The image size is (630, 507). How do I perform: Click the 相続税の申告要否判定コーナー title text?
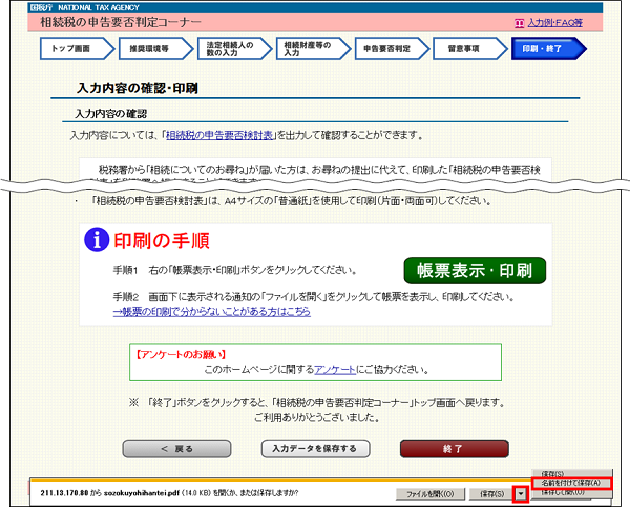[x=121, y=22]
